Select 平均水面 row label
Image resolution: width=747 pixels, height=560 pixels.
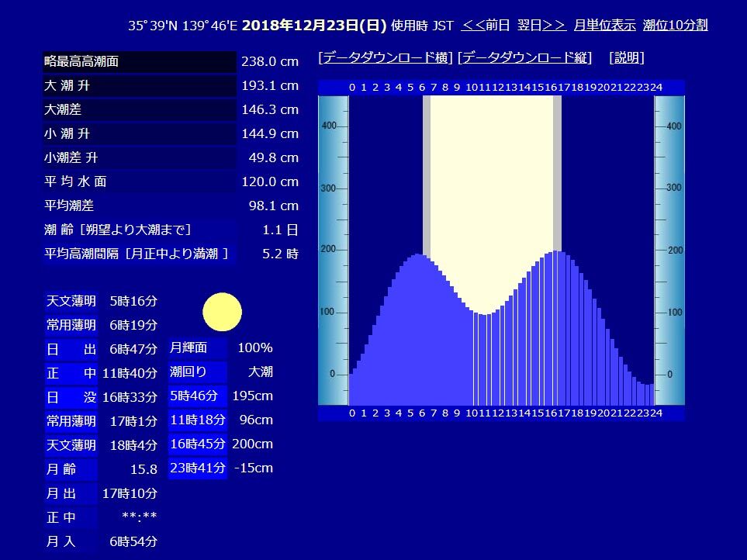[140, 182]
